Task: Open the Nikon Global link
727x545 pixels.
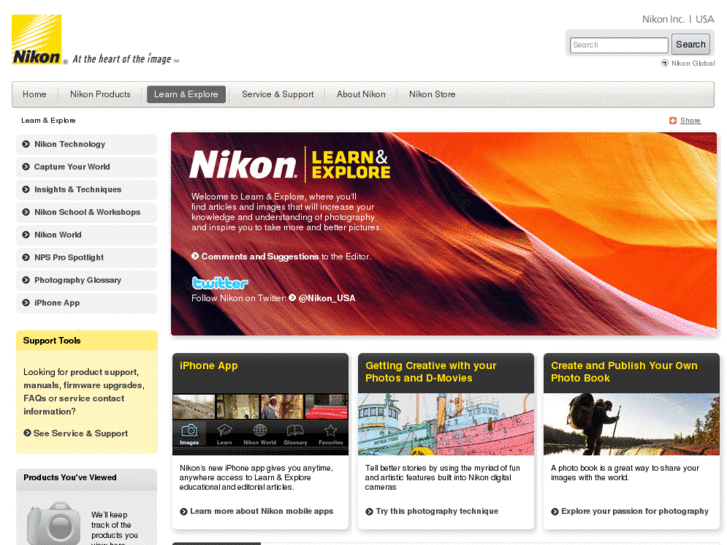Action: [x=693, y=64]
